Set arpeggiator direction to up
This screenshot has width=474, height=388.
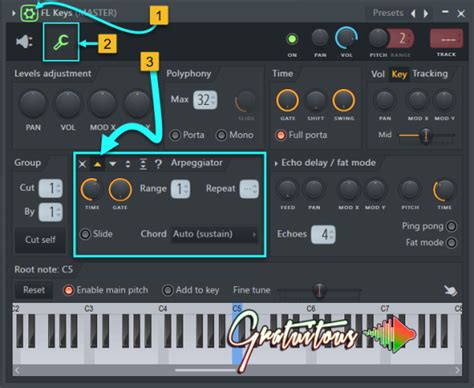(x=97, y=164)
